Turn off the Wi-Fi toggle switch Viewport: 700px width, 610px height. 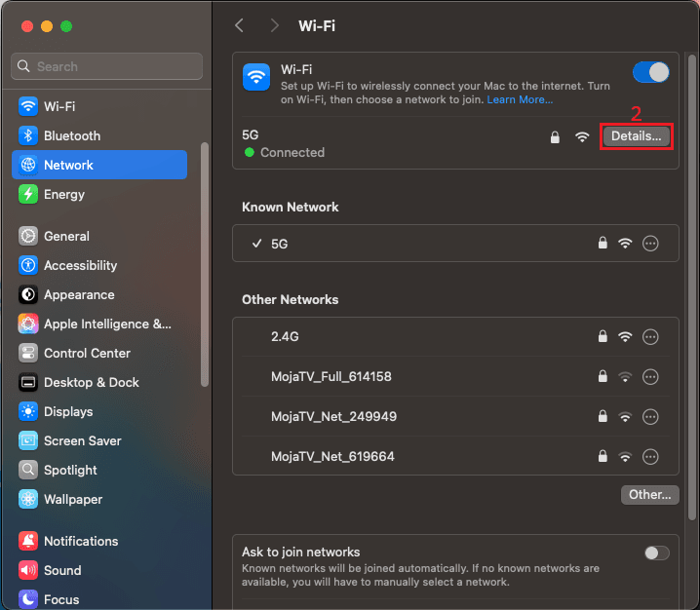coord(650,72)
